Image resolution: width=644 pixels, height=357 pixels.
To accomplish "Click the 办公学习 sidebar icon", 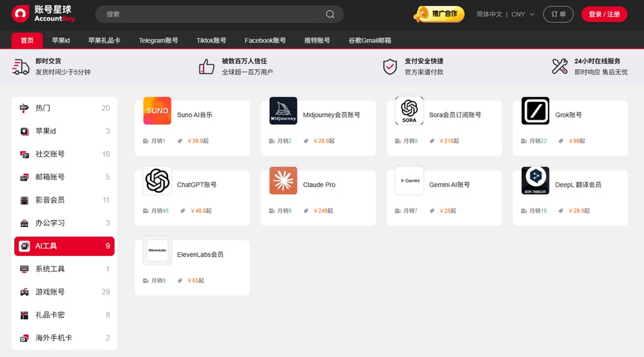I will tap(24, 223).
